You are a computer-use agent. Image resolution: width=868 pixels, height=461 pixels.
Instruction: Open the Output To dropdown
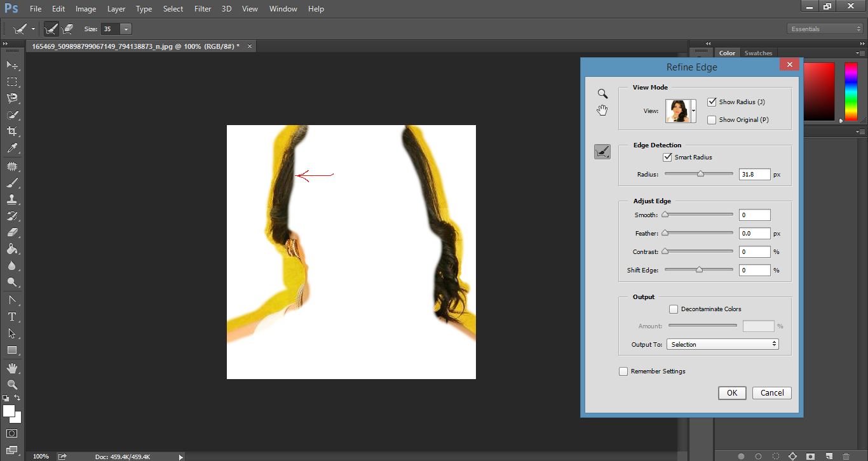[x=722, y=344]
